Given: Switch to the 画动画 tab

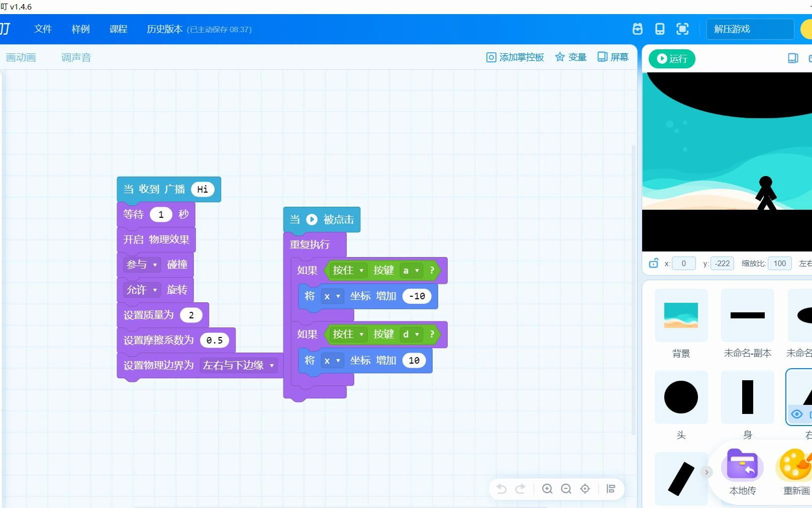Looking at the screenshot, I should coord(20,57).
